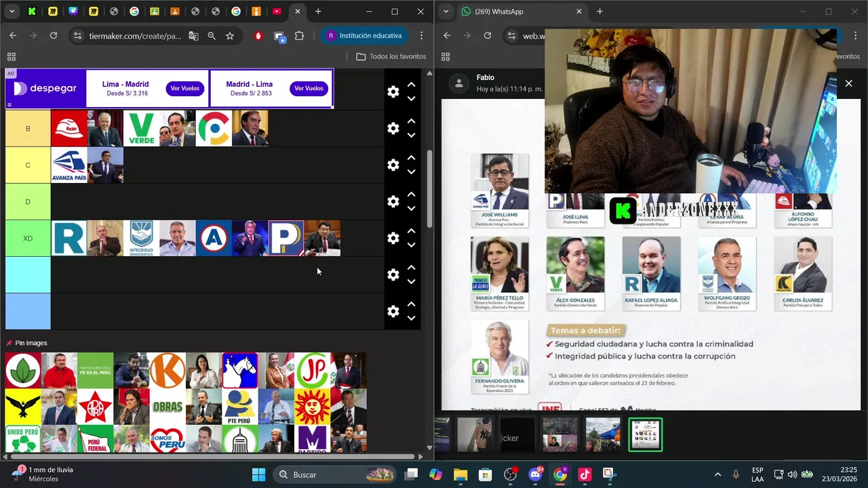Viewport: 868px width, 488px height.
Task: Open File Explorer from the taskbar
Action: [x=460, y=474]
